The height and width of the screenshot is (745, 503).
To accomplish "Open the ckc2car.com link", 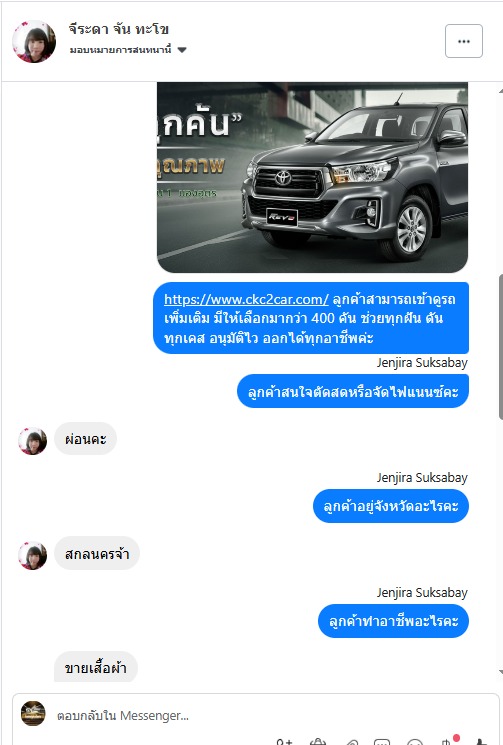I will pyautogui.click(x=246, y=299).
